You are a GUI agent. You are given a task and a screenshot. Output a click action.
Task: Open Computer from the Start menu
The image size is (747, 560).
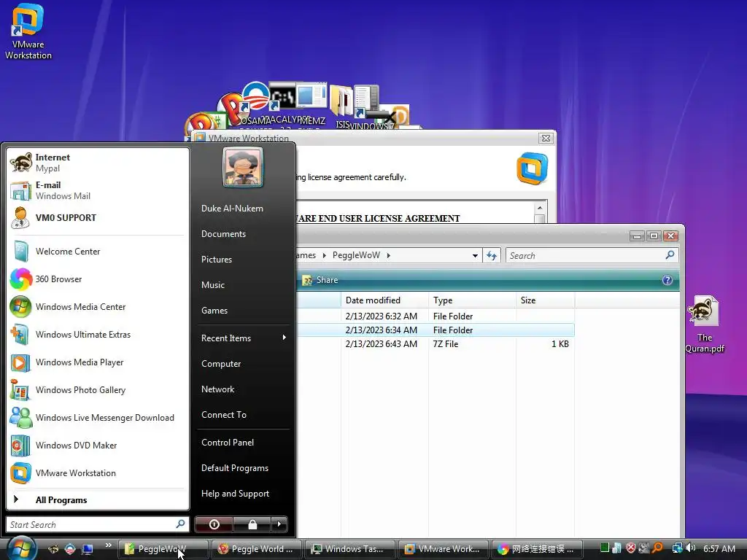tap(243, 364)
